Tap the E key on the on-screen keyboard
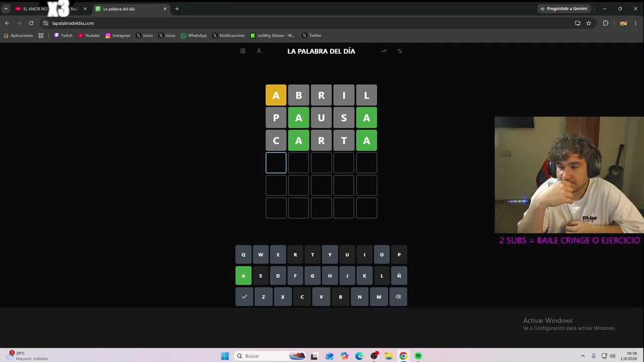The height and width of the screenshot is (362, 644). (278, 255)
